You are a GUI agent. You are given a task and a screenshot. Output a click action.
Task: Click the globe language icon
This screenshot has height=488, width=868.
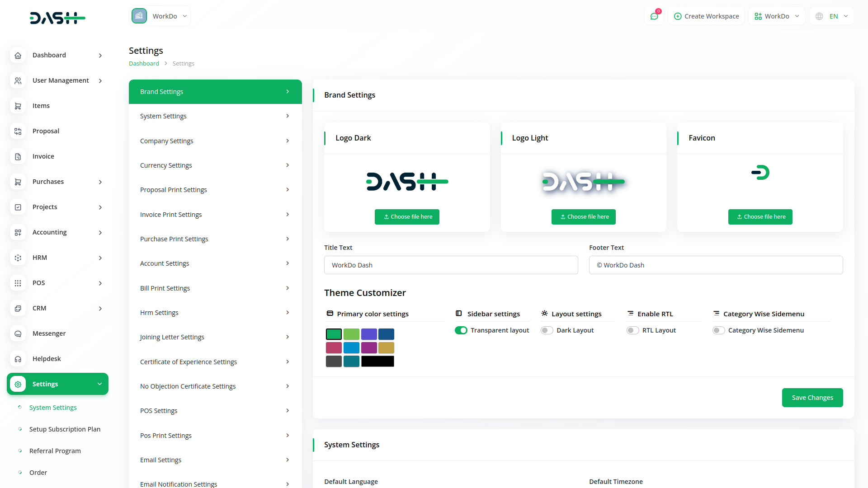tap(819, 16)
